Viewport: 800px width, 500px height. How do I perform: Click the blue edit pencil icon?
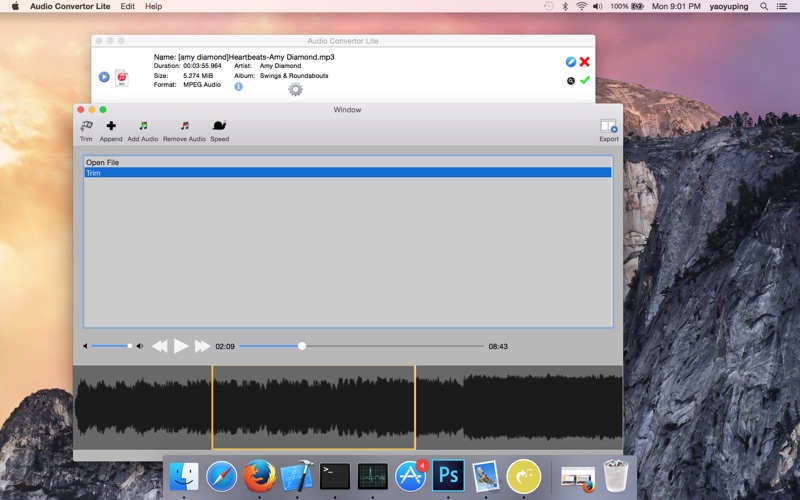point(571,62)
